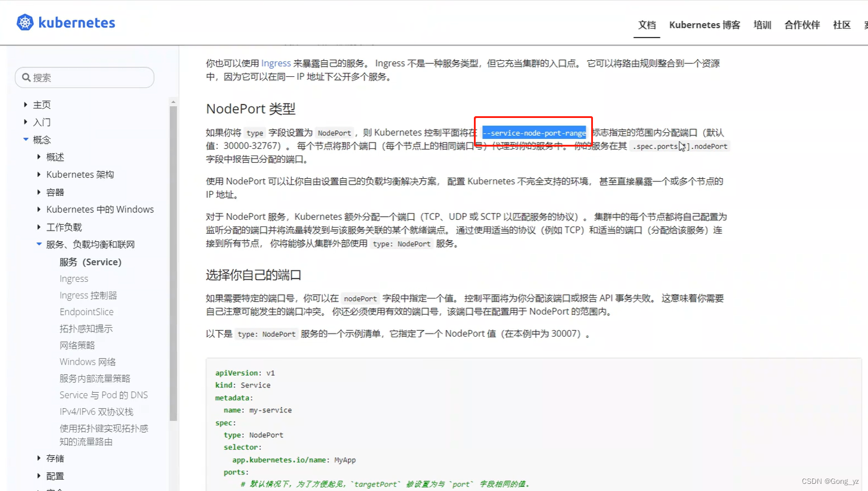Click the Kubernetes logo icon
Image resolution: width=868 pixels, height=491 pixels.
tap(25, 23)
